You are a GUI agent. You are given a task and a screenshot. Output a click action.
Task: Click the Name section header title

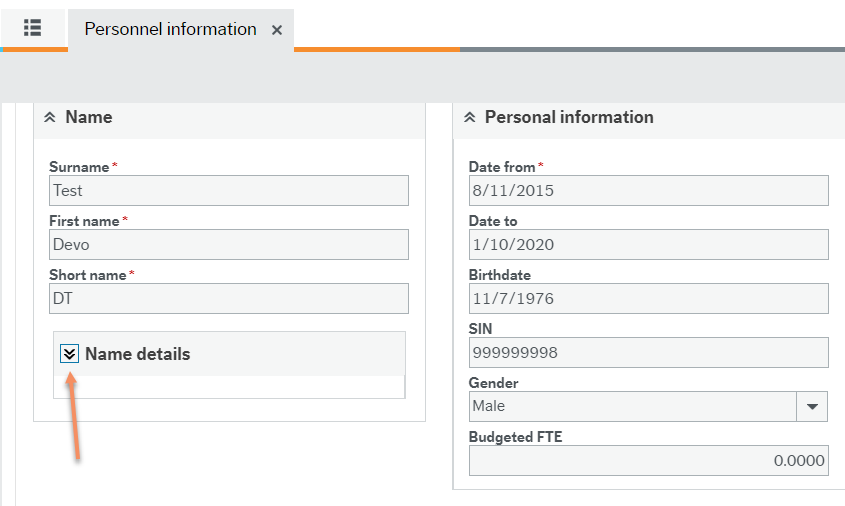(x=89, y=118)
